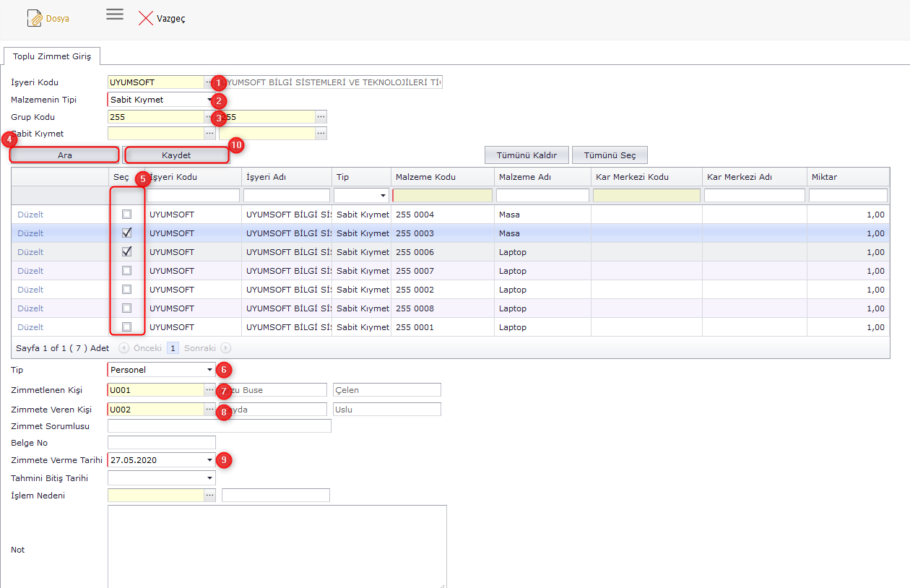Open the Zimmete Verme Tarihi date dropdown
The image size is (910, 588).
tap(210, 460)
